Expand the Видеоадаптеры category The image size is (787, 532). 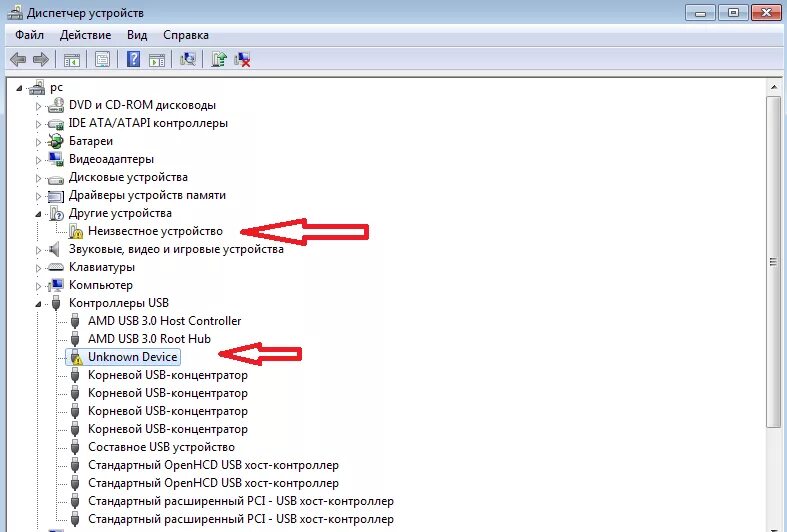click(x=38, y=160)
